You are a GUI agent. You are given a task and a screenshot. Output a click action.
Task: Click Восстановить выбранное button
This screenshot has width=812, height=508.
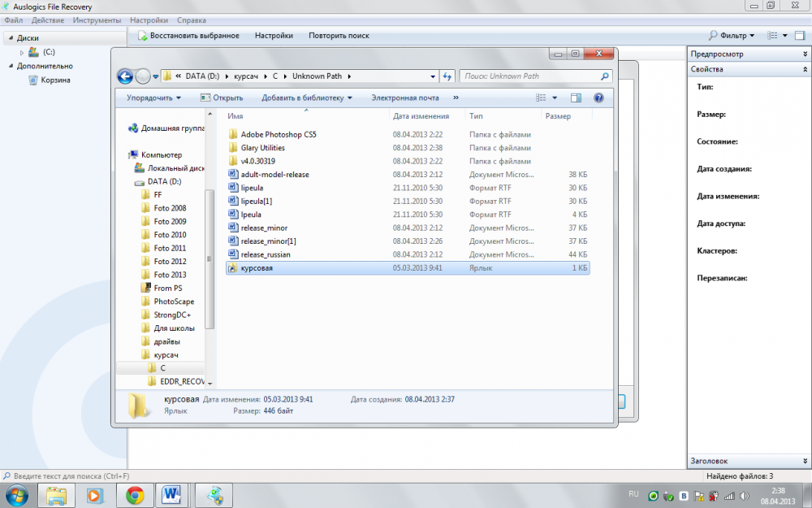[x=188, y=36]
